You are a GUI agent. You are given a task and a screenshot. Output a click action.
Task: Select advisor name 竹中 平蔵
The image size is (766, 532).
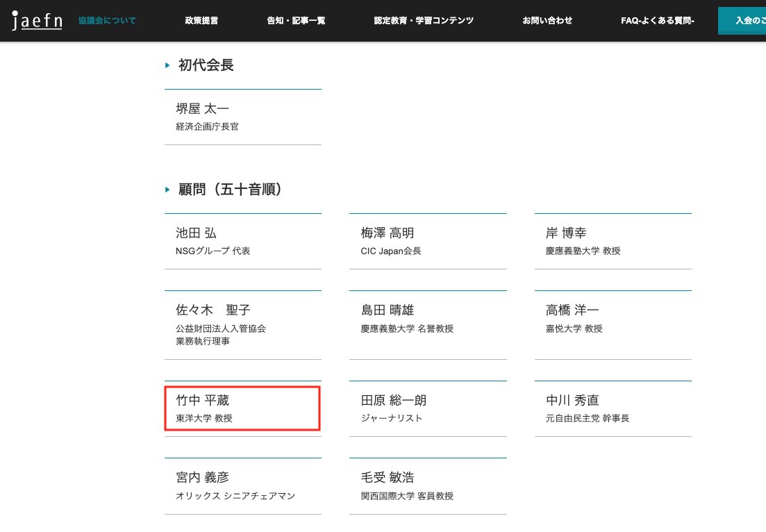click(202, 400)
